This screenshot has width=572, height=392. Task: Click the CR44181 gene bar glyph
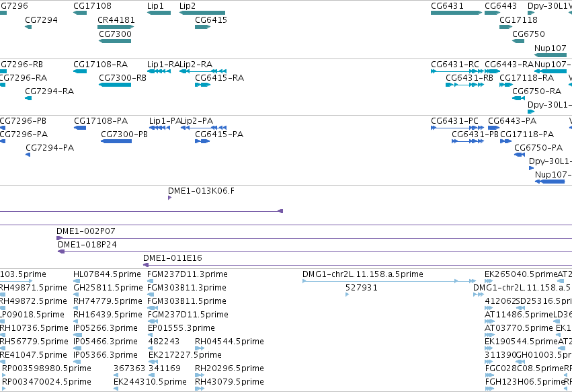[x=116, y=27]
